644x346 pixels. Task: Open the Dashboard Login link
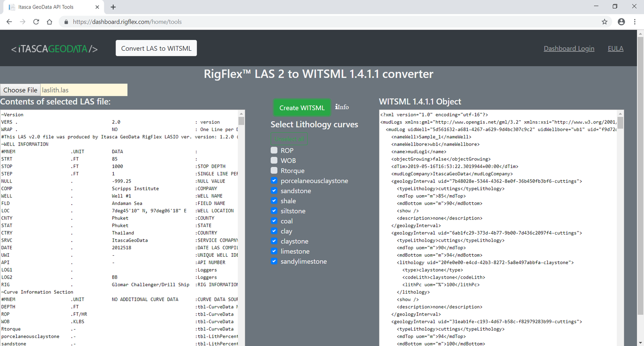click(x=569, y=49)
